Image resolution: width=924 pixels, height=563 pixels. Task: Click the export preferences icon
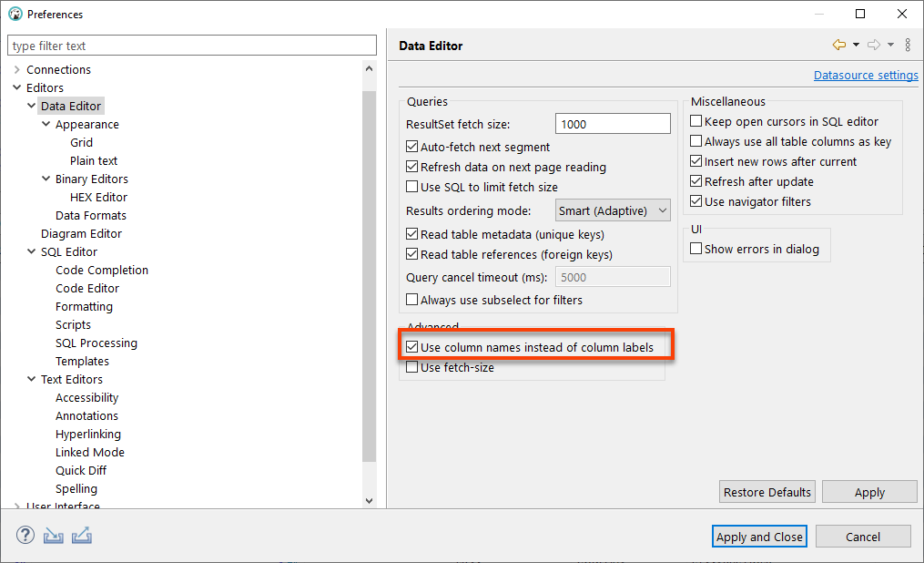coord(82,535)
